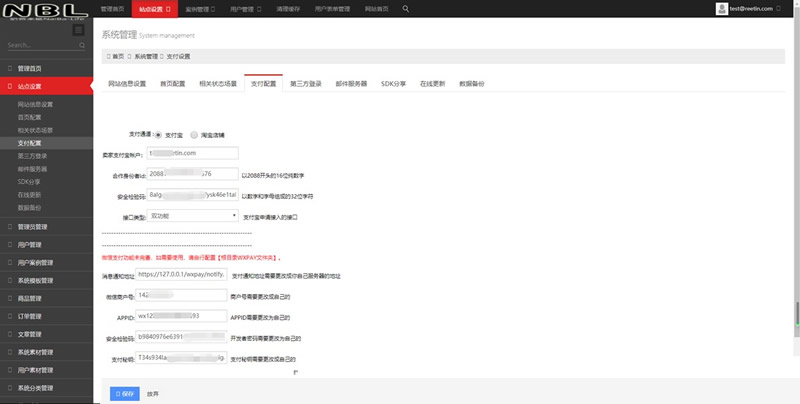Image resolution: width=800 pixels, height=404 pixels.
Task: Focus the sidebar Search field
Action: coord(43,45)
